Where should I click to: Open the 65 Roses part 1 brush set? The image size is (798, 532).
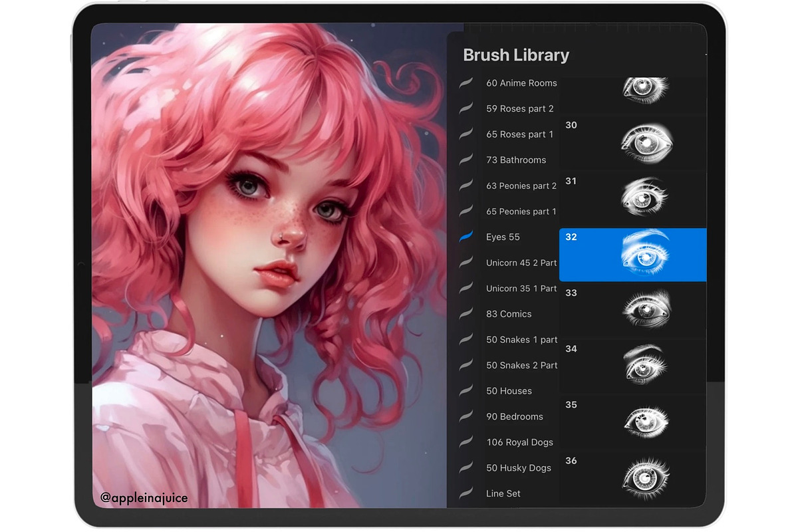coord(519,134)
